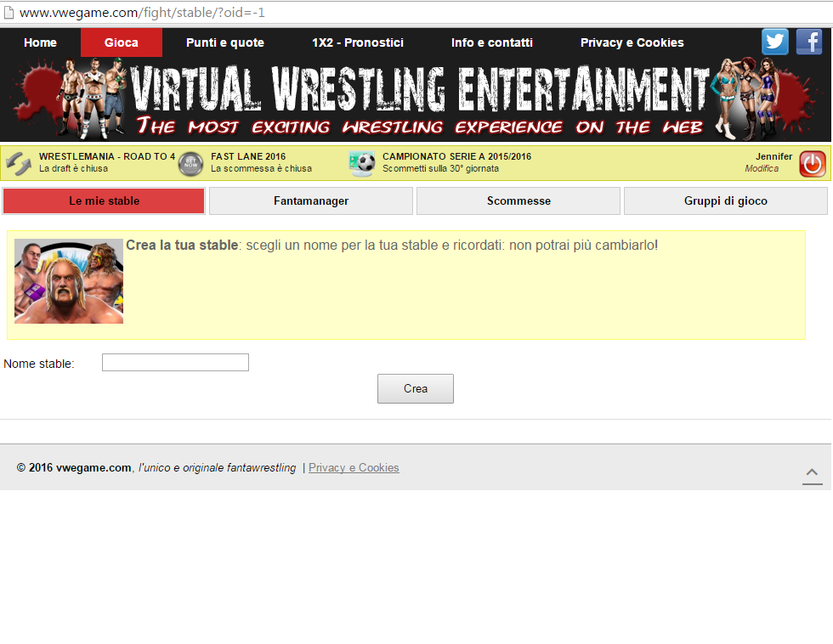The image size is (833, 644).
Task: Click the '© 2016 vwegame.com' footer text
Action: pyautogui.click(x=74, y=468)
